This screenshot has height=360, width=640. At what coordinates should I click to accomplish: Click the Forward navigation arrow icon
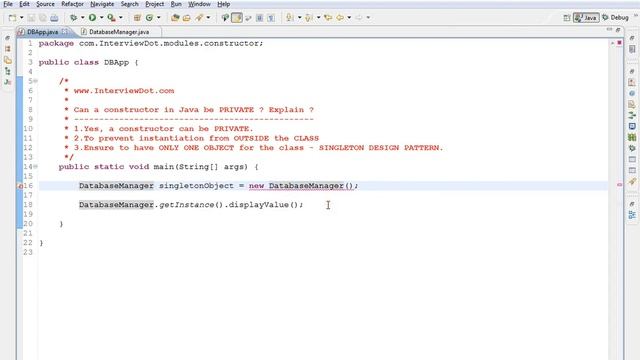coord(359,18)
